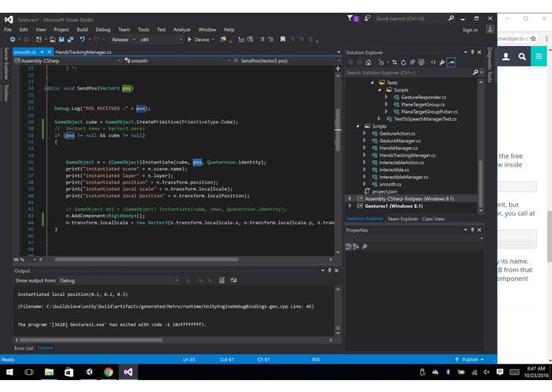Viewport: 552px width, 392px height.
Task: Open the Build menu
Action: click(x=82, y=29)
